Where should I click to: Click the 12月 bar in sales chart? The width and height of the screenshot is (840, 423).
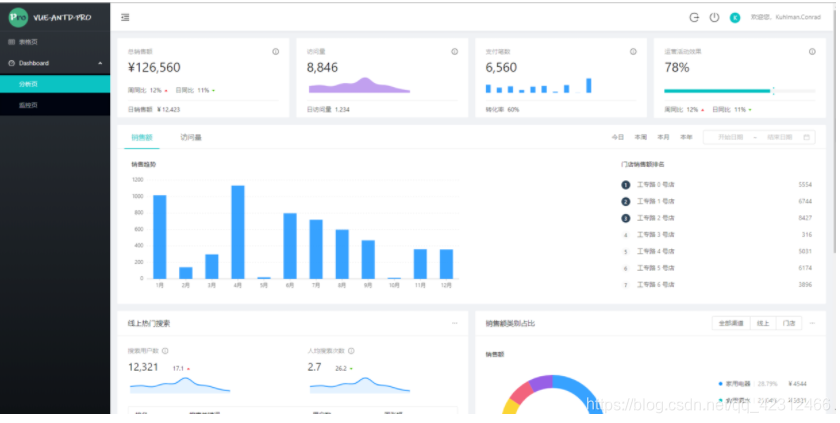click(x=446, y=264)
